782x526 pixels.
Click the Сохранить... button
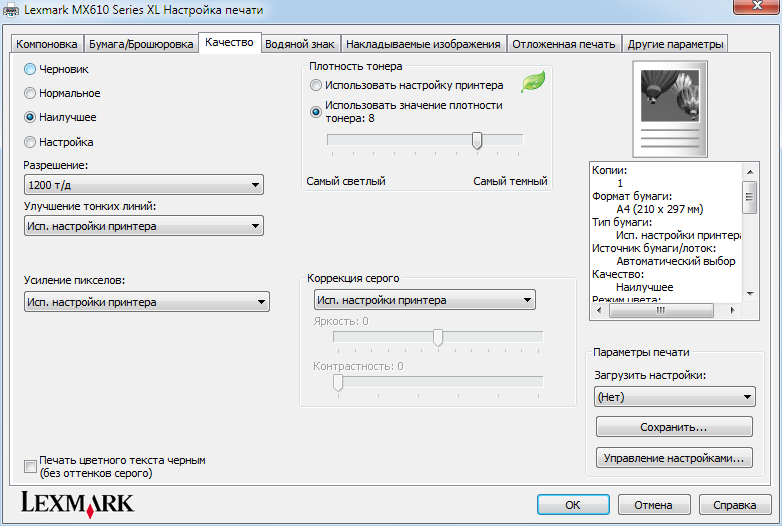click(674, 427)
